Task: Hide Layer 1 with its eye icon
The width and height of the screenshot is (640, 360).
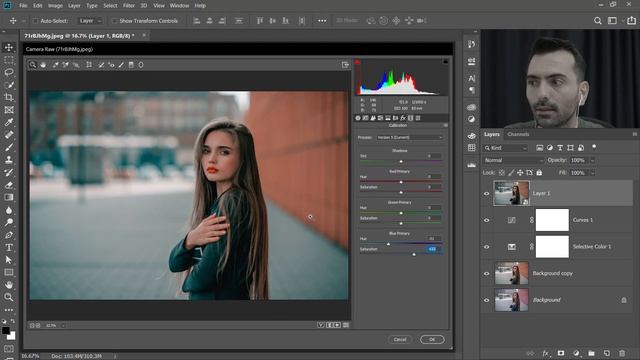Action: point(487,193)
